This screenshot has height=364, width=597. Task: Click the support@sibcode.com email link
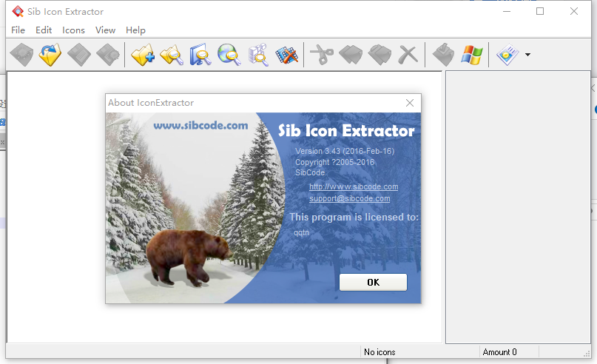(349, 198)
